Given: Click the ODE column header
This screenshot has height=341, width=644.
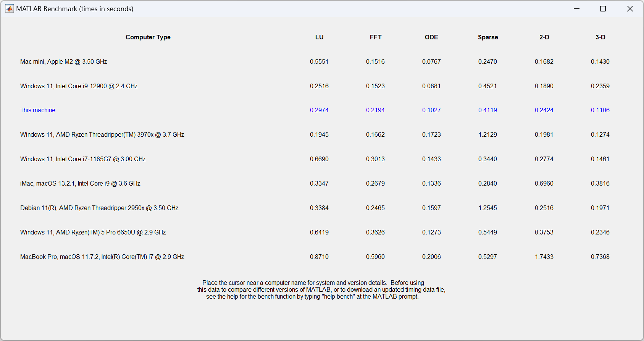Looking at the screenshot, I should [431, 37].
